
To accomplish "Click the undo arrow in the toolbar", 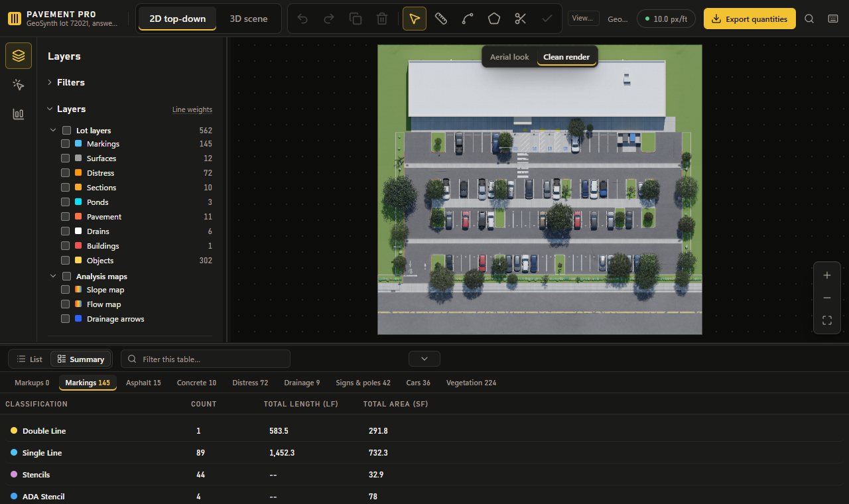I will 302,19.
